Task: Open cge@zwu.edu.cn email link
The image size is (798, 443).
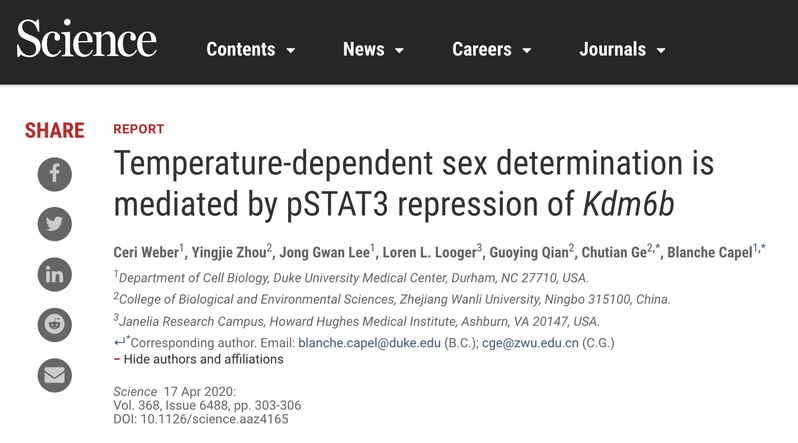Action: click(530, 343)
